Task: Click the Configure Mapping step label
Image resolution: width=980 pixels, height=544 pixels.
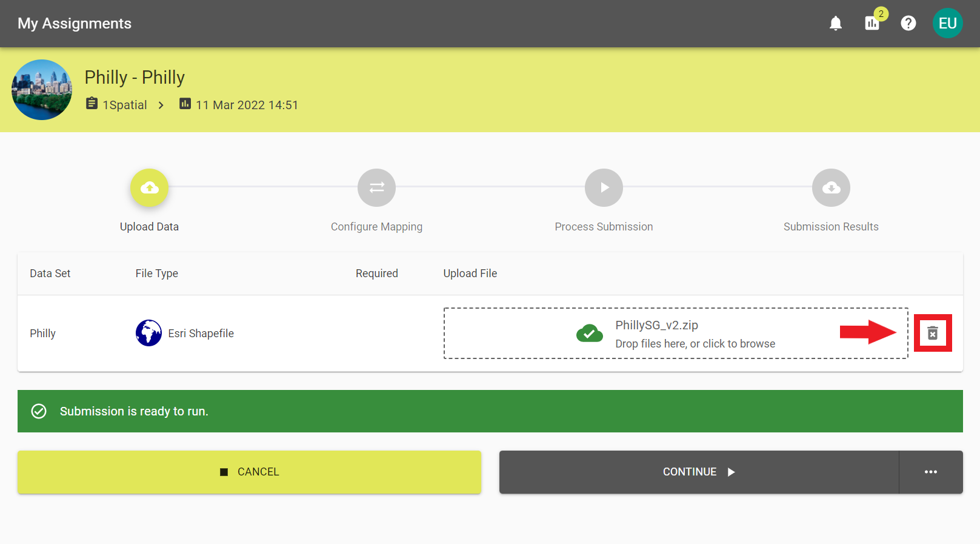Action: click(x=376, y=227)
